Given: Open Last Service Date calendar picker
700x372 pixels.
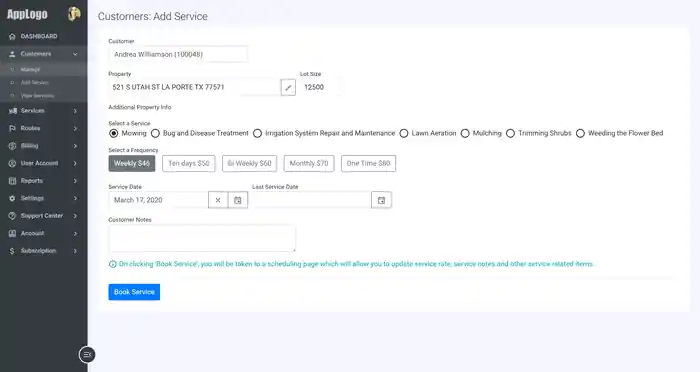Looking at the screenshot, I should (x=381, y=200).
